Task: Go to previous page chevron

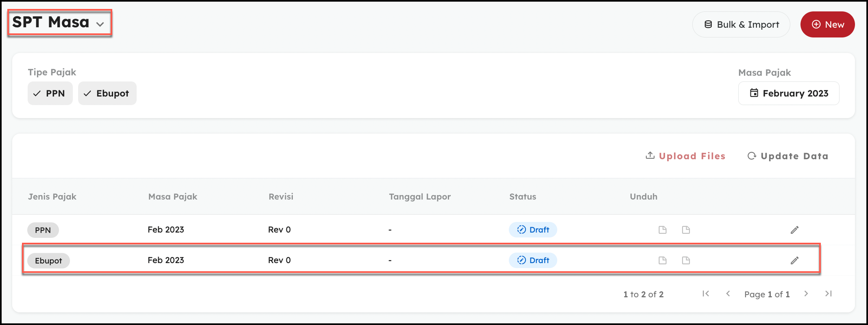Action: click(x=728, y=294)
